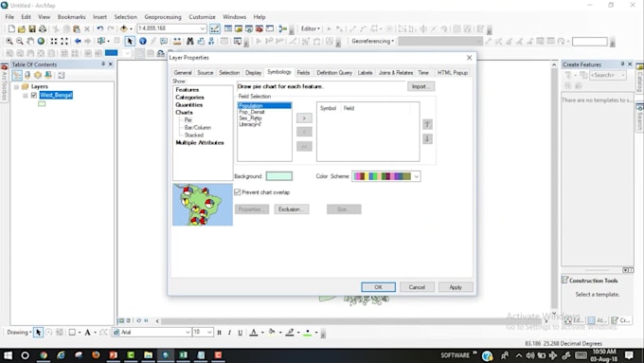Image resolution: width=644 pixels, height=363 pixels.
Task: Save the map with the floppy icon
Action: click(x=32, y=28)
